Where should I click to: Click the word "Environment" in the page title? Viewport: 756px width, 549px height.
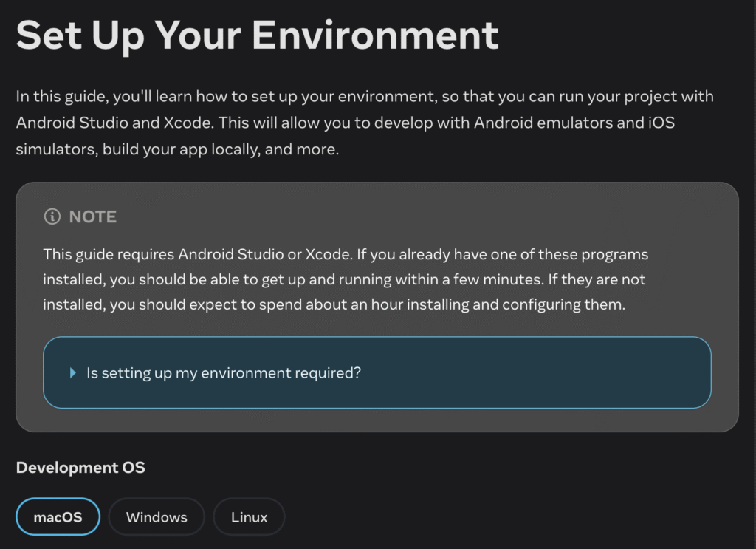375,35
